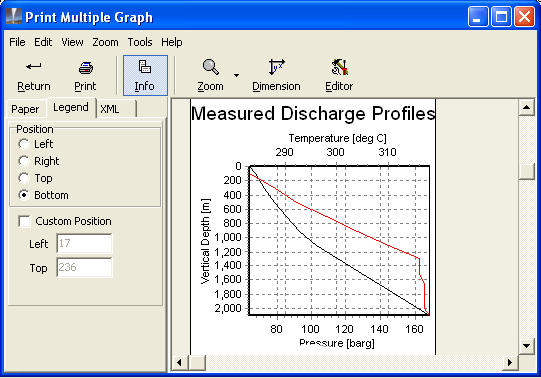Image resolution: width=541 pixels, height=378 pixels.
Task: Open the Tools menu
Action: point(140,42)
